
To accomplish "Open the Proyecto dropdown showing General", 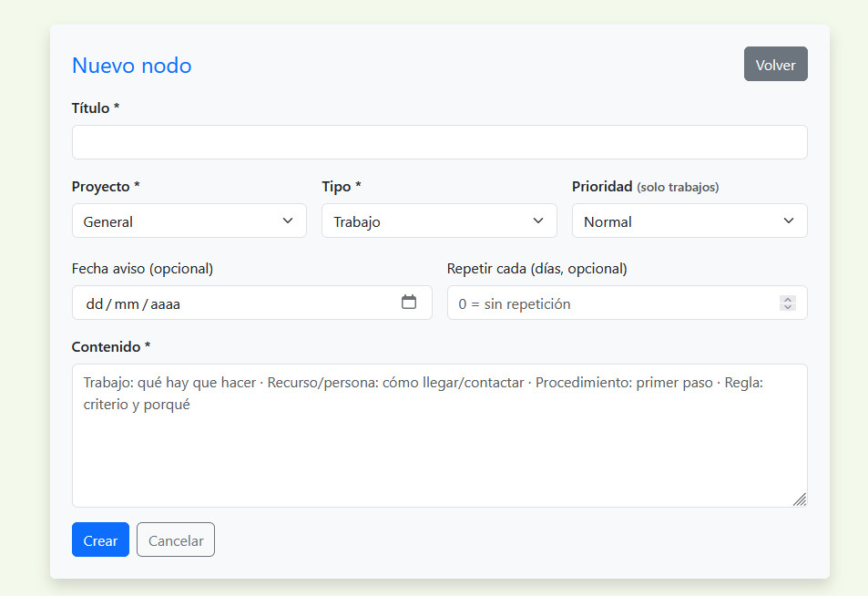I will [189, 221].
